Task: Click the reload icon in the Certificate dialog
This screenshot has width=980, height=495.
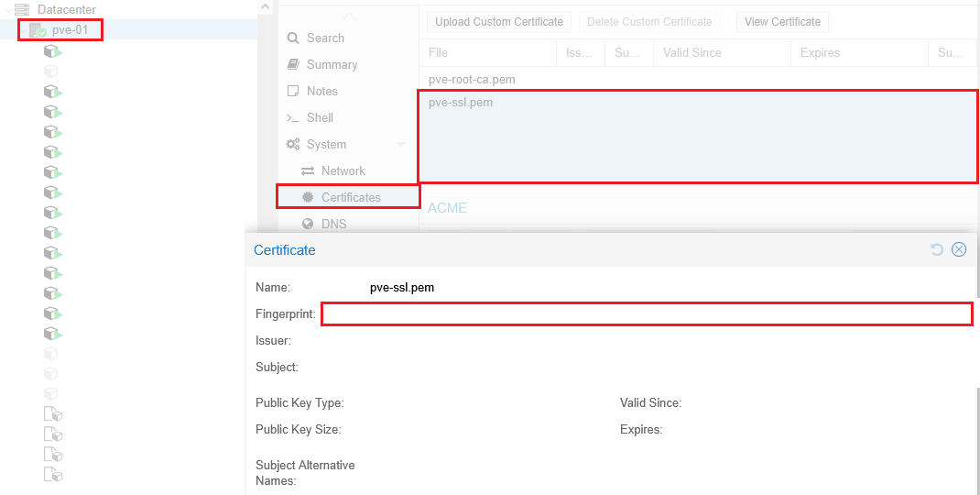Action: [x=936, y=249]
